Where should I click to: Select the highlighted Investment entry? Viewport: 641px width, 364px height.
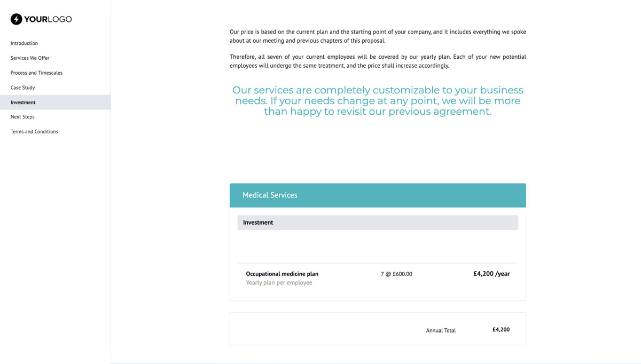coord(23,102)
